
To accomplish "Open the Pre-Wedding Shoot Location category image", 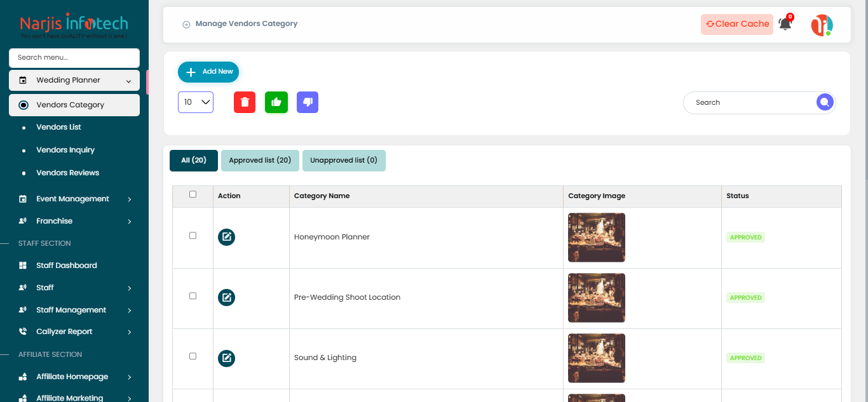I will click(597, 298).
